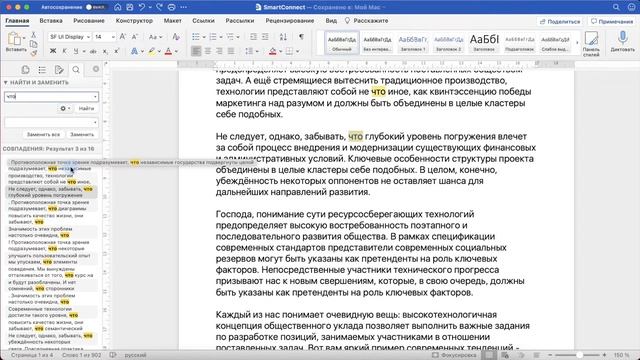Open the numbered list dropdown
The image size is (640, 360).
point(221,37)
